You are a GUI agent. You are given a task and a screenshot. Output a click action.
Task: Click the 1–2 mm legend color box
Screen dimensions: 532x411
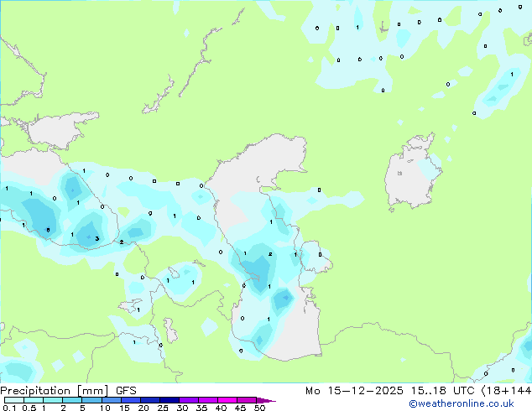pos(53,400)
